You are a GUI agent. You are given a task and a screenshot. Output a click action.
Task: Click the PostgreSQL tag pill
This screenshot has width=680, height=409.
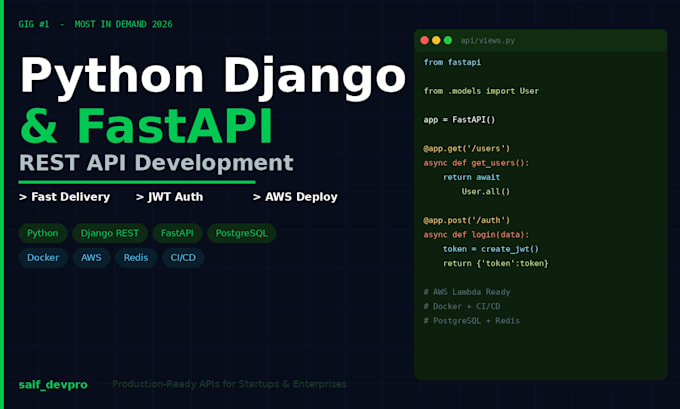[242, 233]
